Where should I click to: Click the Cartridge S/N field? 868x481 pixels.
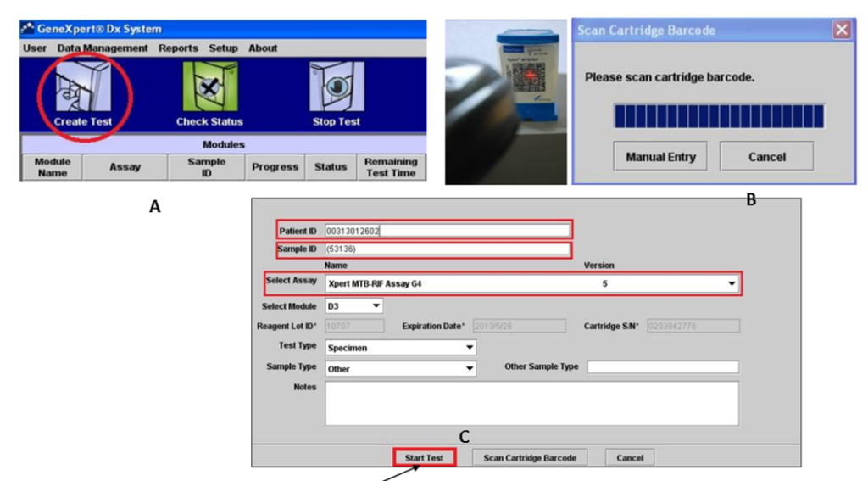tap(693, 326)
